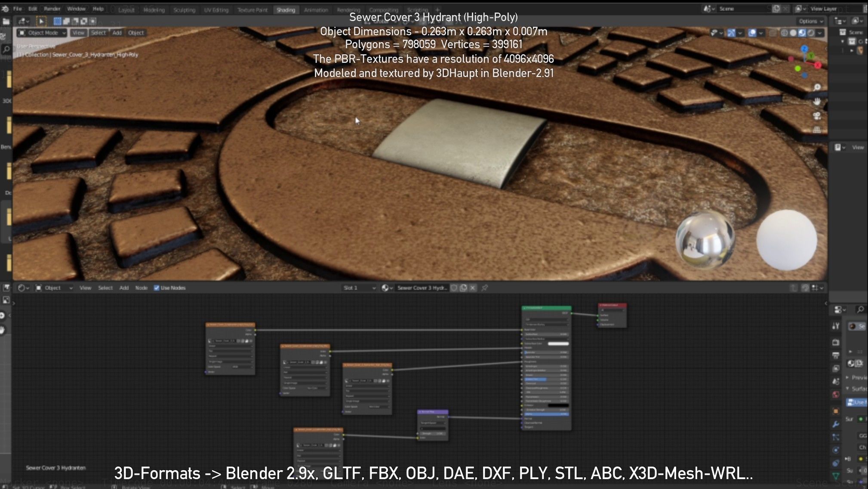Open the File menu
This screenshot has width=868, height=489.
(x=17, y=9)
